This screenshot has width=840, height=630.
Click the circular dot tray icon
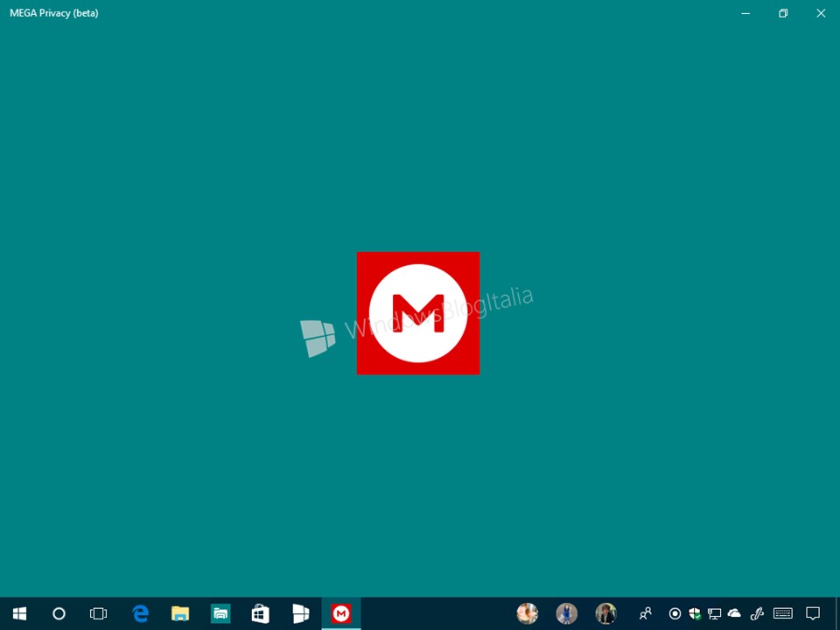pyautogui.click(x=675, y=613)
